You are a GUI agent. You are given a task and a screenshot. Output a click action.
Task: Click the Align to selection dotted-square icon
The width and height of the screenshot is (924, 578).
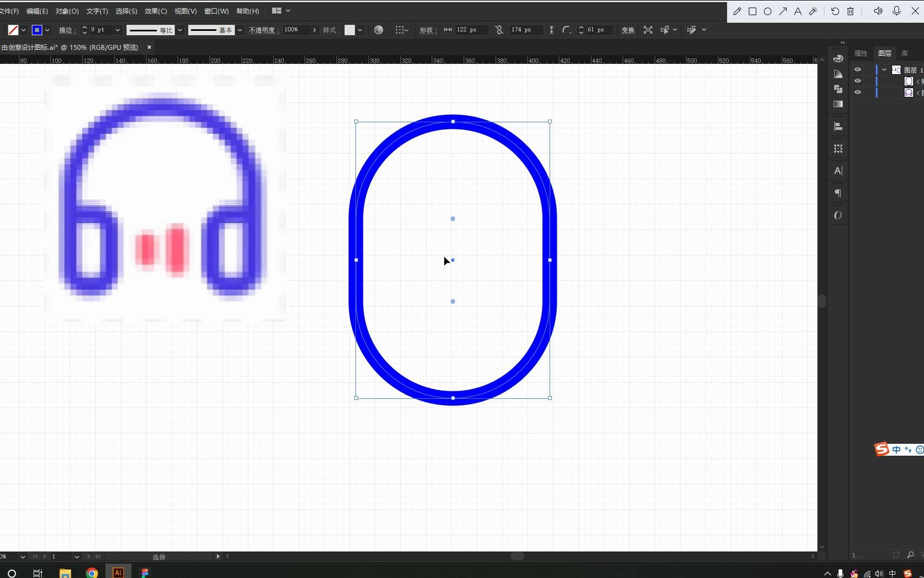[399, 30]
